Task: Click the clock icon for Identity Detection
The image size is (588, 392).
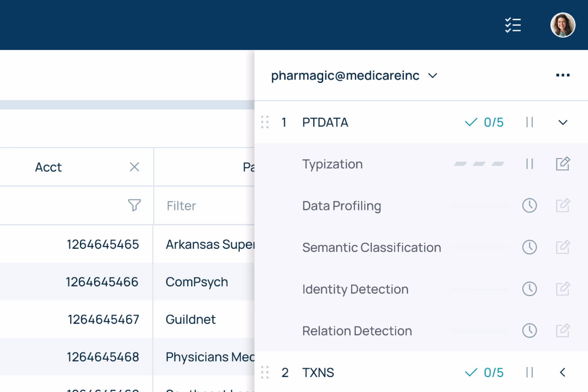Action: 530,289
